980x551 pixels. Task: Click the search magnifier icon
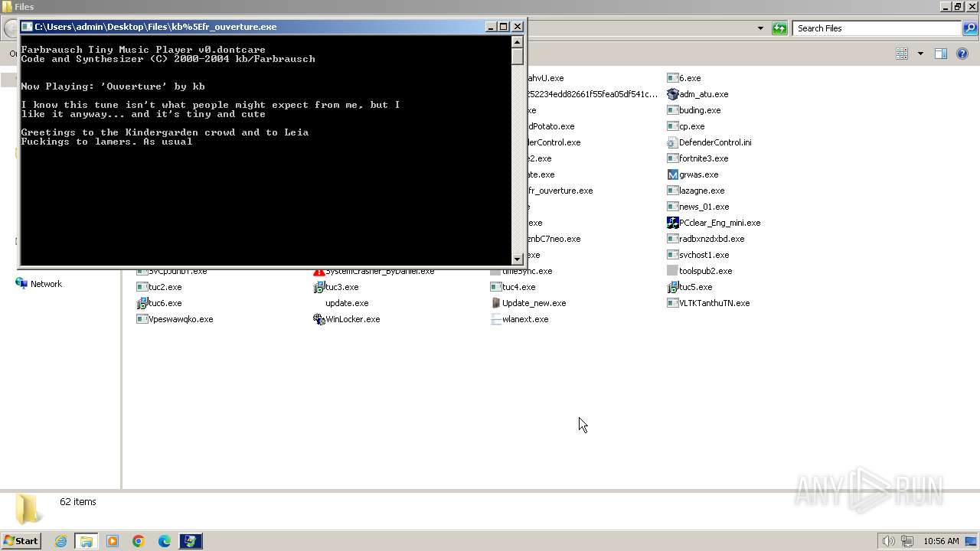pos(970,28)
